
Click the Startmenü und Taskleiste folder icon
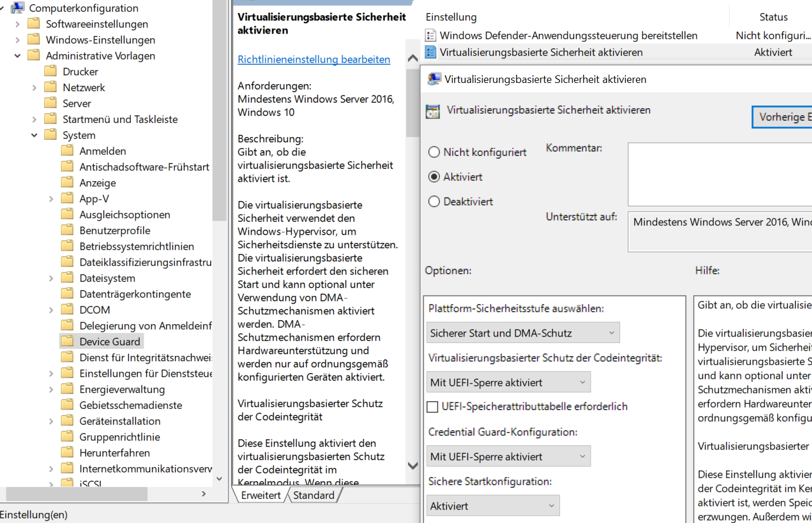51,119
